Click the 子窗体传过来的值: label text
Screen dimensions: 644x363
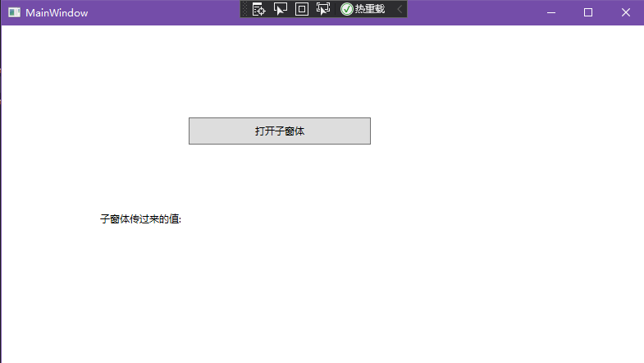tap(140, 219)
